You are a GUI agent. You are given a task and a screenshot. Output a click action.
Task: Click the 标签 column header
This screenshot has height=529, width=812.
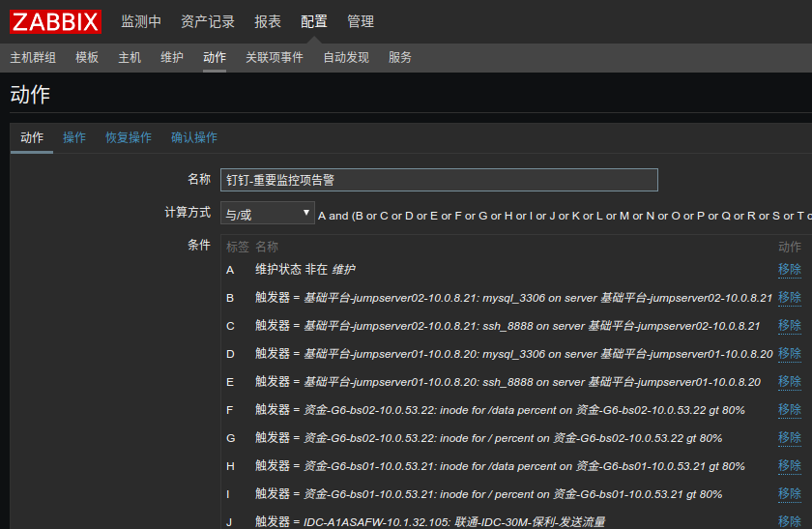point(237,248)
